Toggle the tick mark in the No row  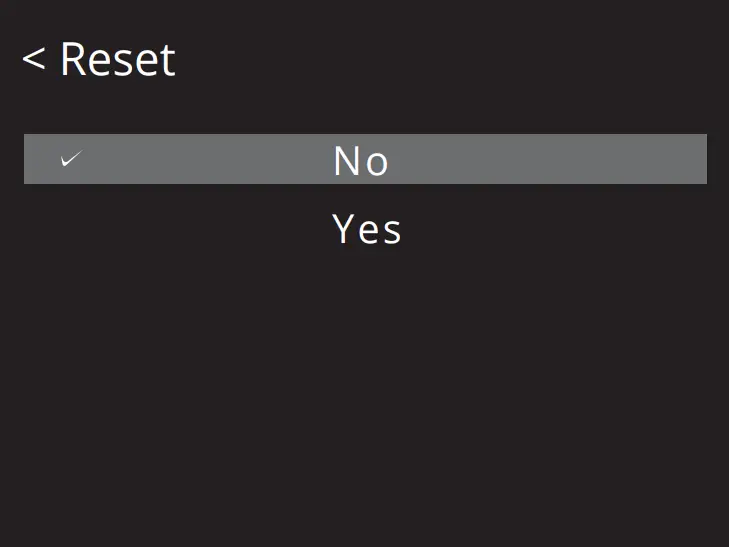coord(70,159)
